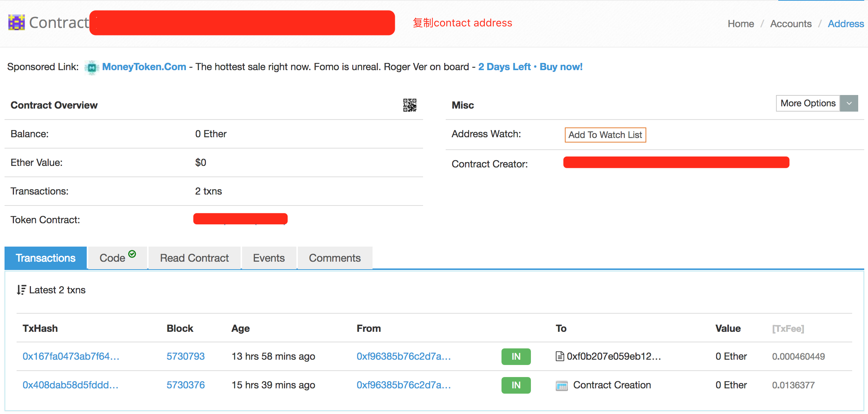
Task: Click the sort icon beside Latest 2 txns
Action: [x=21, y=290]
